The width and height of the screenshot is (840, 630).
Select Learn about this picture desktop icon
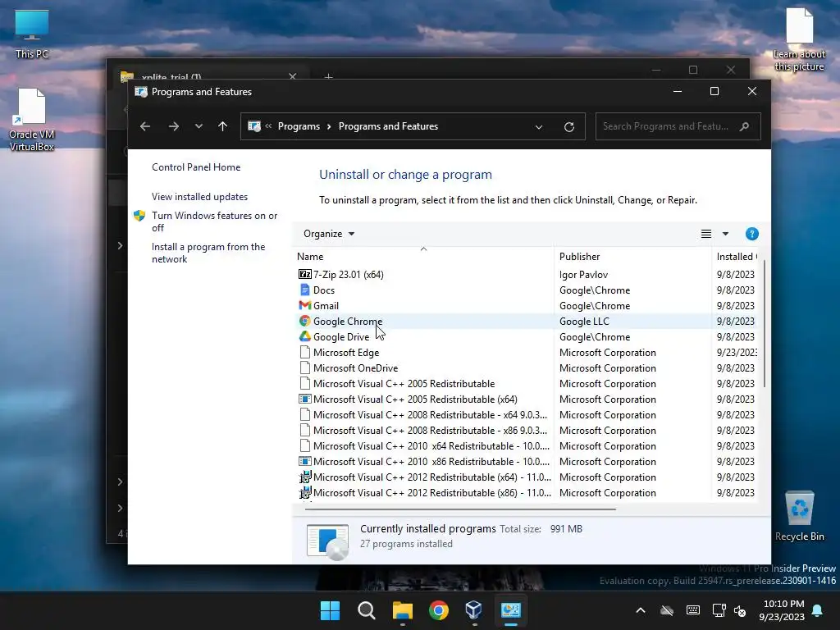click(799, 39)
